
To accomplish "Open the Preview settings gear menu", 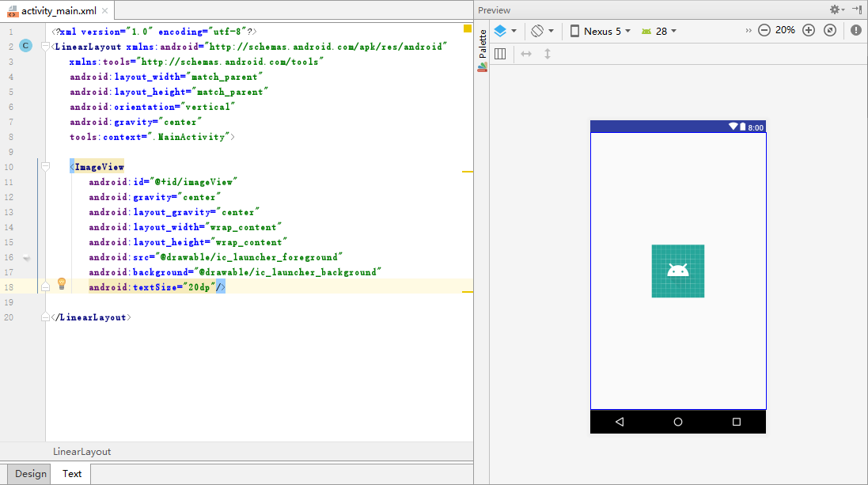I will tap(836, 9).
